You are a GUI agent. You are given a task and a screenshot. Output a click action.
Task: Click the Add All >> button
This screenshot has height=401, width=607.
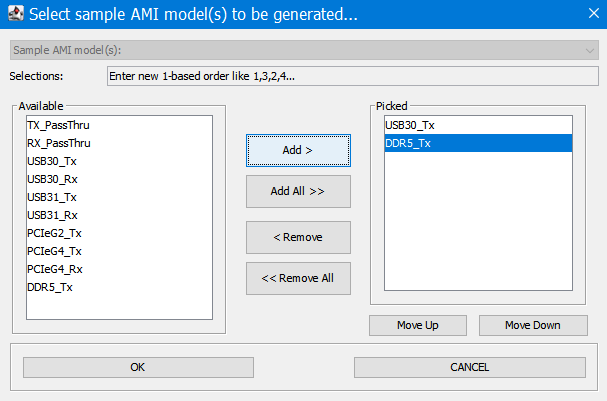pyautogui.click(x=298, y=191)
